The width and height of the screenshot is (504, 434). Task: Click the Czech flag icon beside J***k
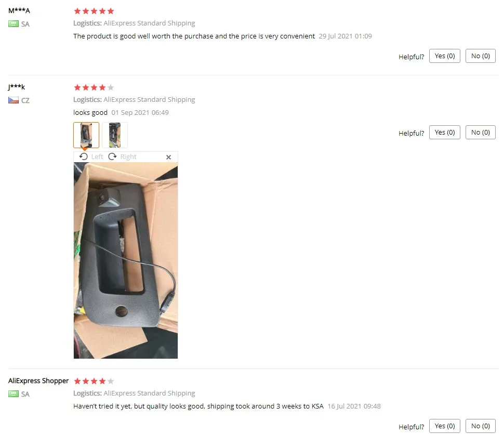(14, 100)
